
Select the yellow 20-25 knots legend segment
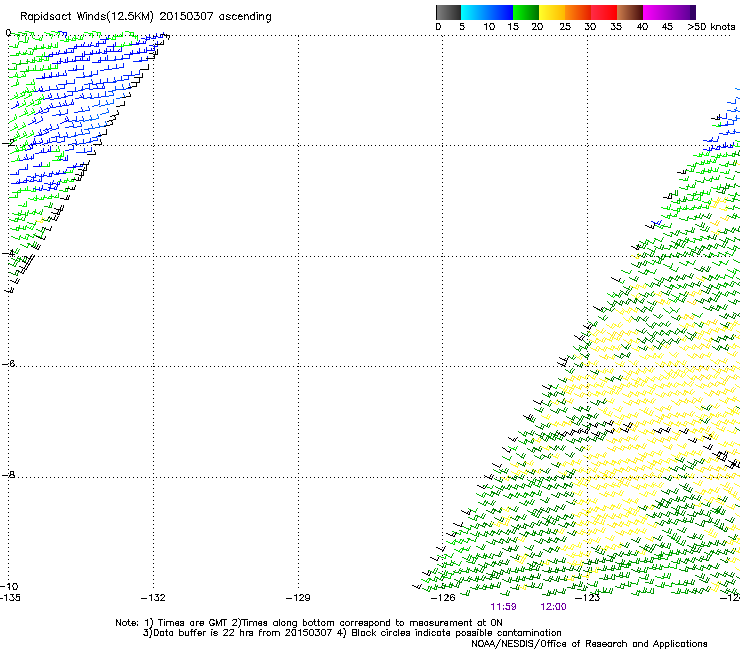point(552,12)
